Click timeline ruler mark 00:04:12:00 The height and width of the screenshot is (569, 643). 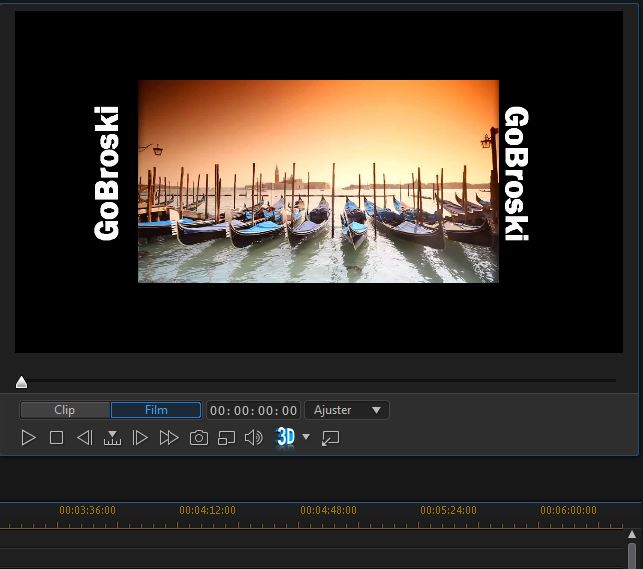tap(207, 510)
